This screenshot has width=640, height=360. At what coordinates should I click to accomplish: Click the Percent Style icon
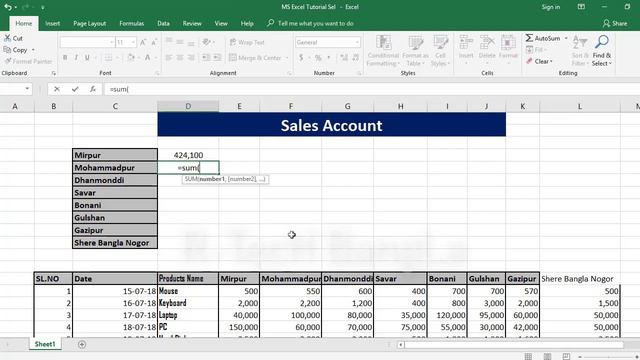pyautogui.click(x=318, y=58)
